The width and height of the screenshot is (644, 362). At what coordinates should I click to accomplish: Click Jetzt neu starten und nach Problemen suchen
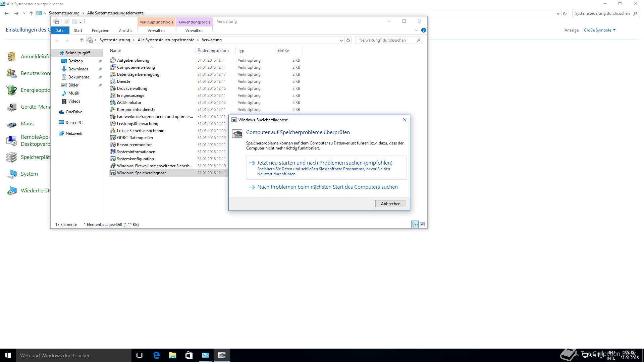(x=326, y=168)
